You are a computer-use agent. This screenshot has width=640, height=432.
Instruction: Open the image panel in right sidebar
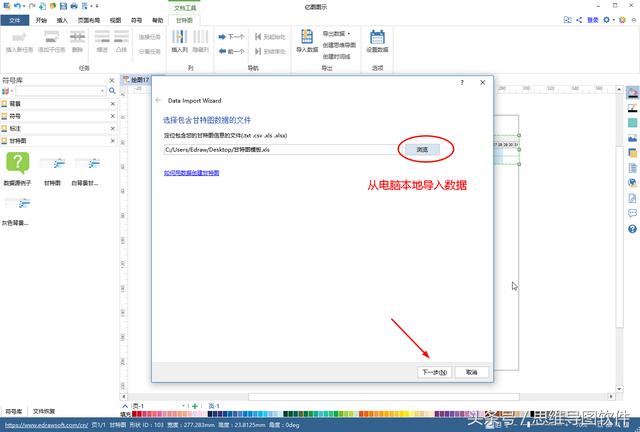pos(632,138)
